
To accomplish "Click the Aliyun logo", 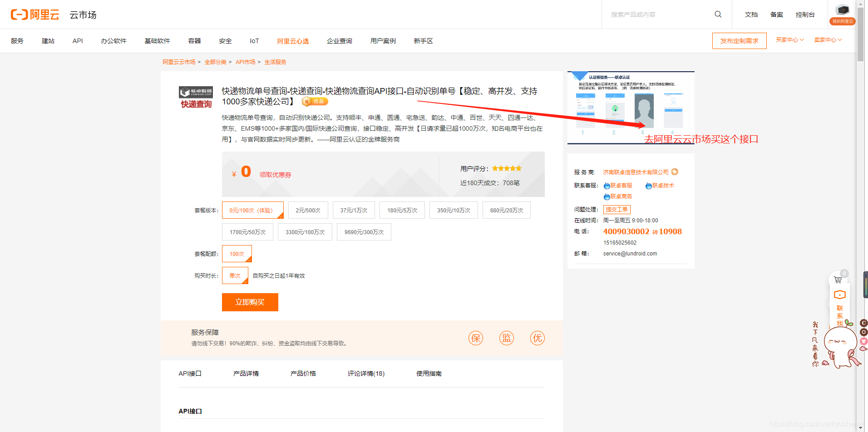I will 35,15.
